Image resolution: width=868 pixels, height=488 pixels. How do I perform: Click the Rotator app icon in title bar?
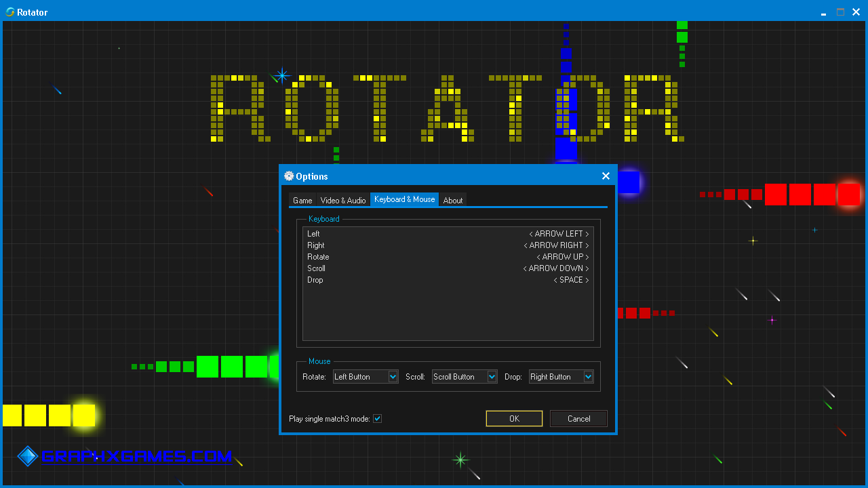point(9,12)
